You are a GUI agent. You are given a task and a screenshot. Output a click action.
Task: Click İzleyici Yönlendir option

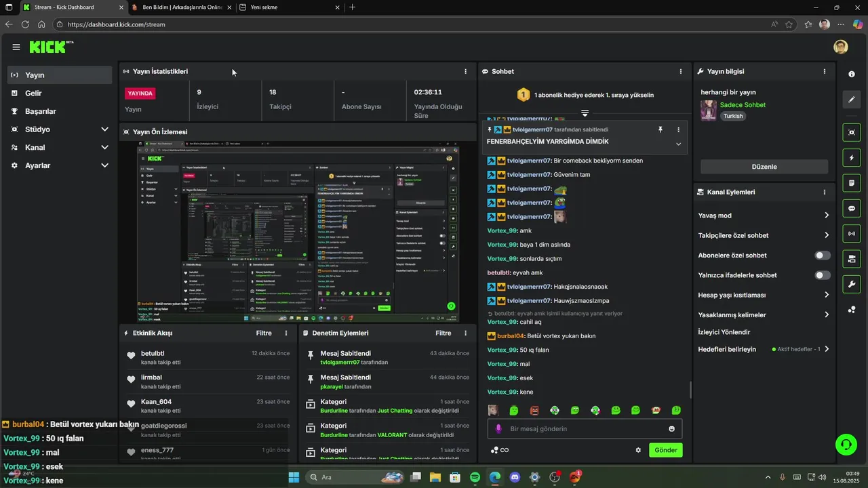(x=724, y=332)
